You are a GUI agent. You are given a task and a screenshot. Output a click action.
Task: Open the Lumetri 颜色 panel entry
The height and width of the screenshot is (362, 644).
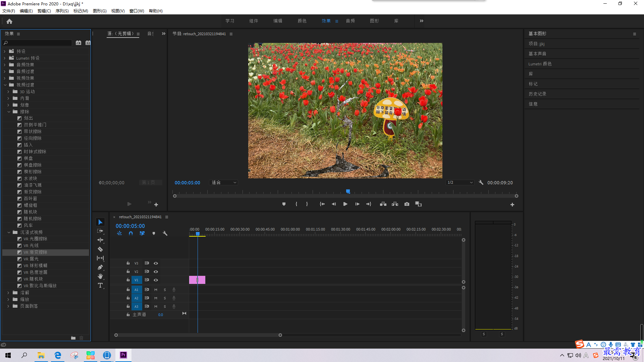(540, 64)
